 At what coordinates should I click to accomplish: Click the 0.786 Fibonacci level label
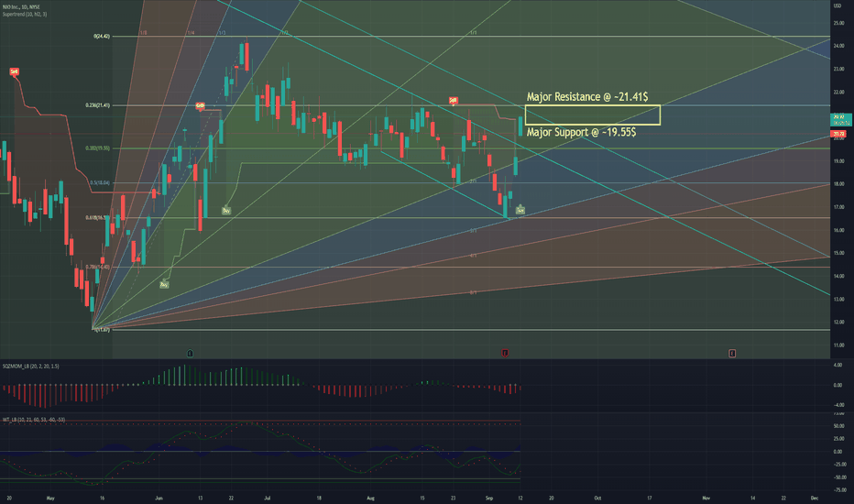[x=97, y=267]
